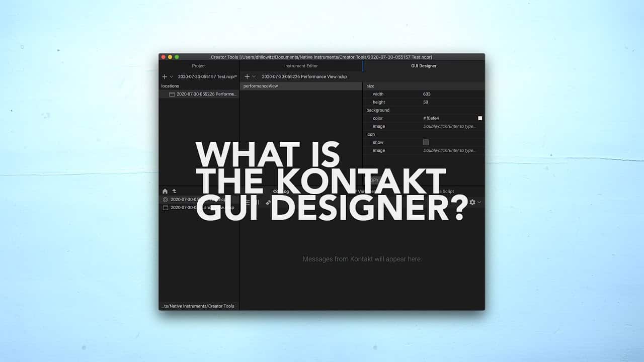Toggle the icon show checkbox
644x362 pixels.
[426, 142]
